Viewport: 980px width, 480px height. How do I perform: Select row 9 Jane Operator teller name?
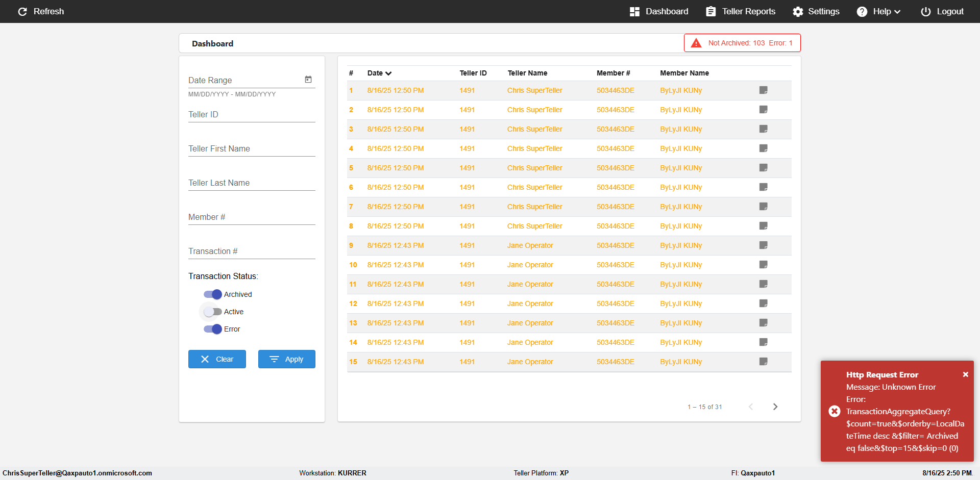point(530,245)
